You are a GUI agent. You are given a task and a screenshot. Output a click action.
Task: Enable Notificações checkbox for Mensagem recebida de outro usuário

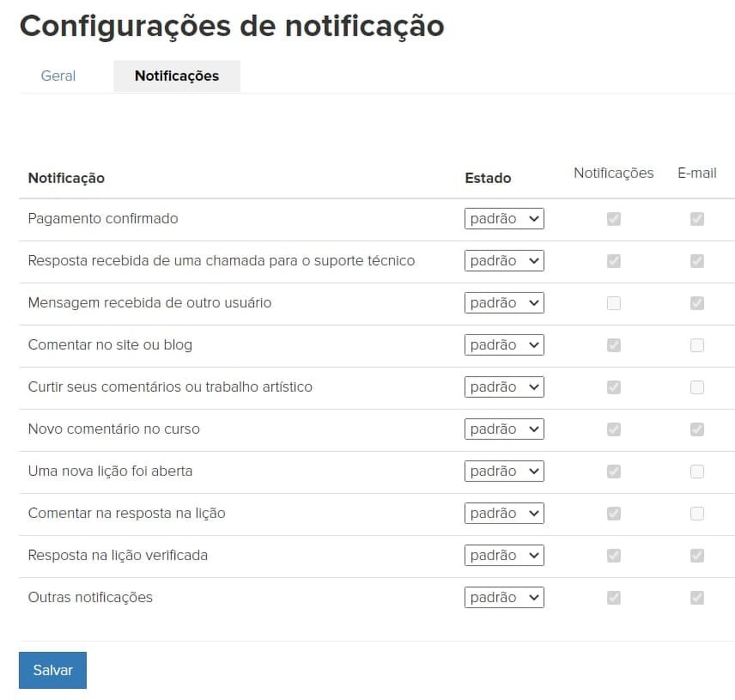pos(614,303)
